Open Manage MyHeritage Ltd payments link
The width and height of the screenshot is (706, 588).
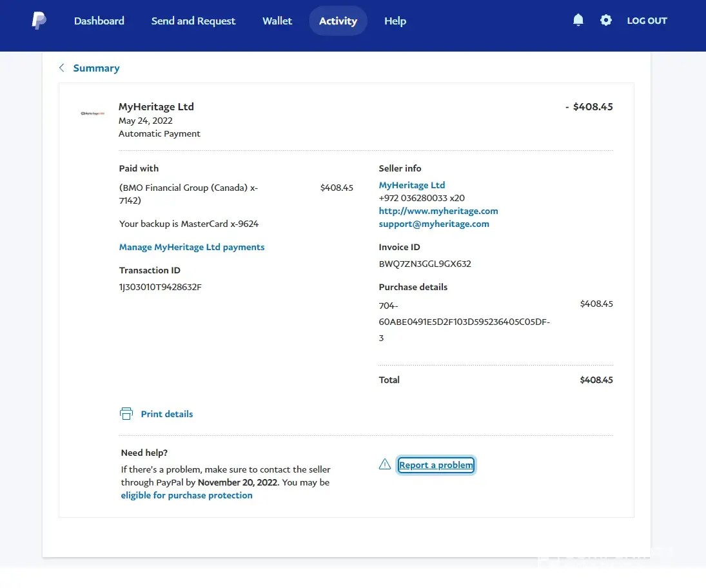191,247
